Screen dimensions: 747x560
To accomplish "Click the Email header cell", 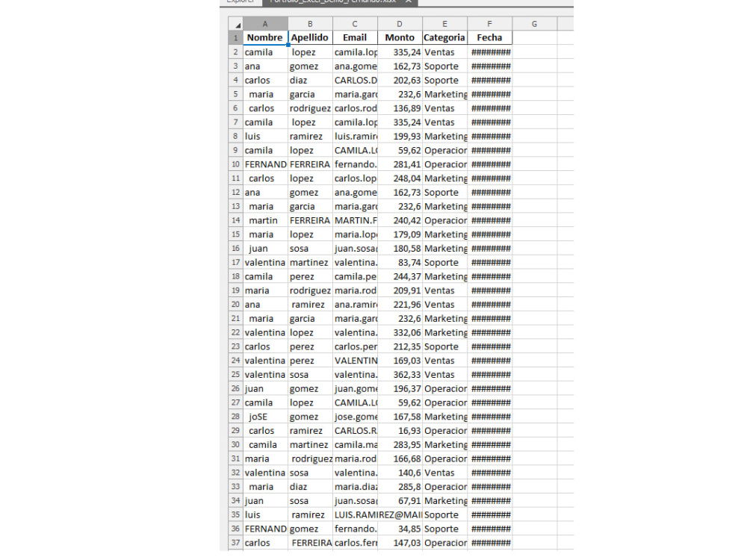I will pos(355,37).
